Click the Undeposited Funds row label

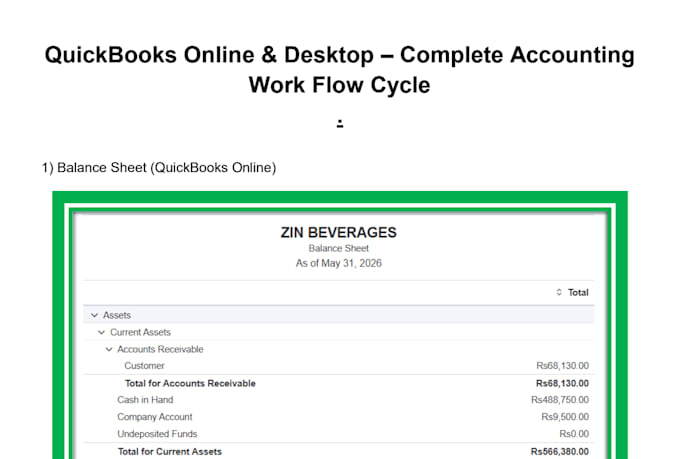point(157,434)
